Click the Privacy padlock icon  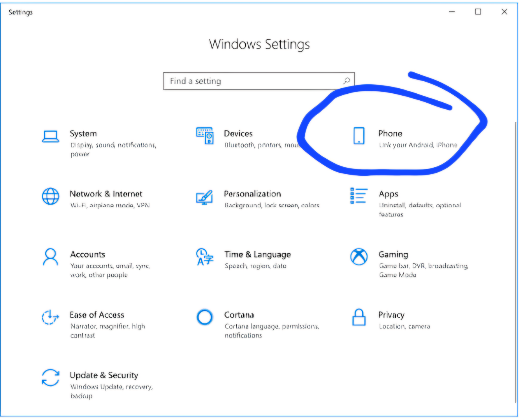(x=359, y=317)
